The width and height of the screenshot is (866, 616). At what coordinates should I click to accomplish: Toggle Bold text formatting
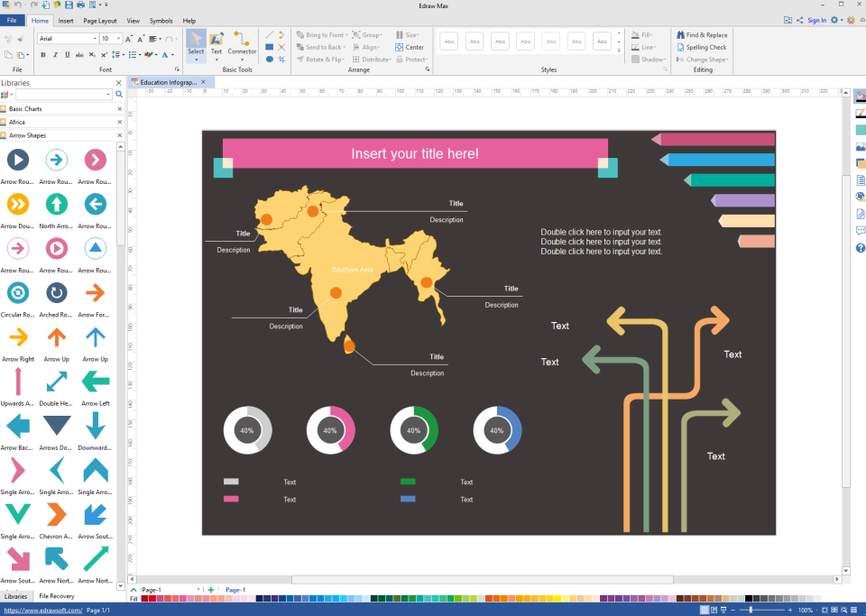point(43,55)
